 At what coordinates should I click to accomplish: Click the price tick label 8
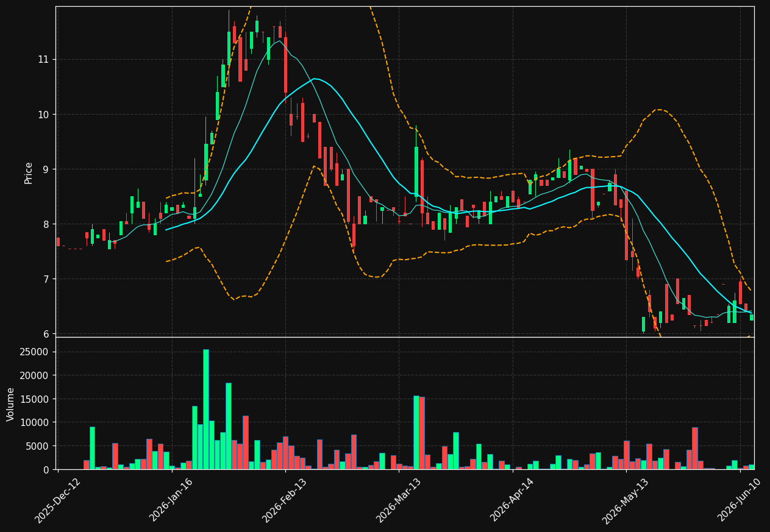click(47, 224)
